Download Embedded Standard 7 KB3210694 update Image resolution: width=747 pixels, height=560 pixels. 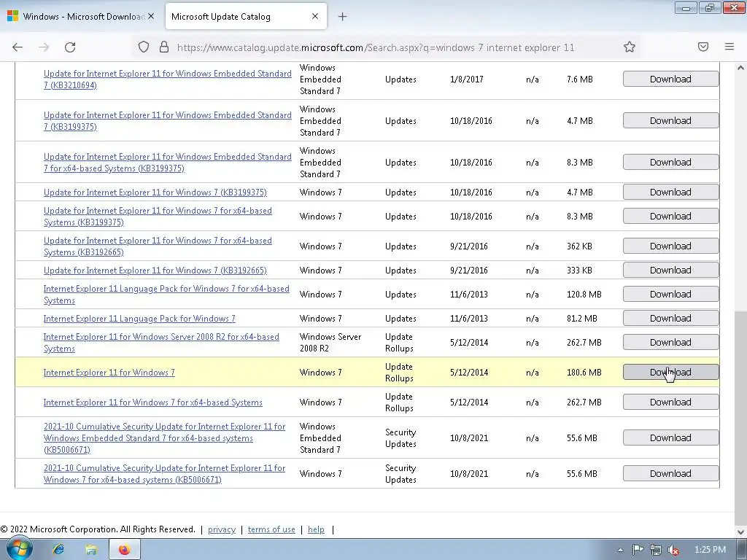click(670, 79)
